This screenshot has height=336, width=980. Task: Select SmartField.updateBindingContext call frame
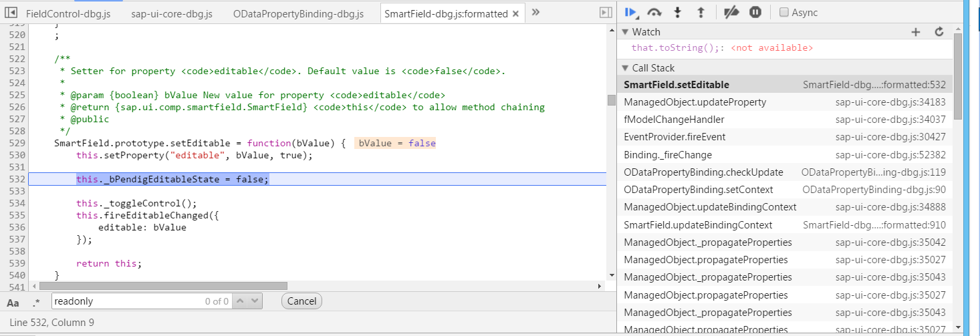[x=785, y=225]
